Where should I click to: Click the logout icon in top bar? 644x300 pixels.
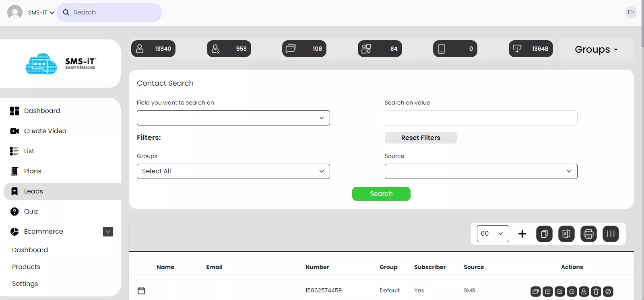tap(631, 12)
